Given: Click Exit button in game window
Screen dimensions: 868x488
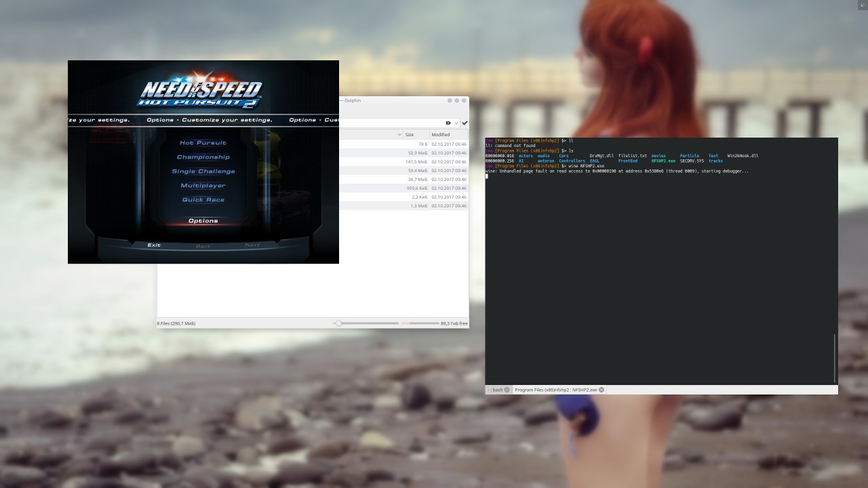Looking at the screenshot, I should [x=154, y=245].
